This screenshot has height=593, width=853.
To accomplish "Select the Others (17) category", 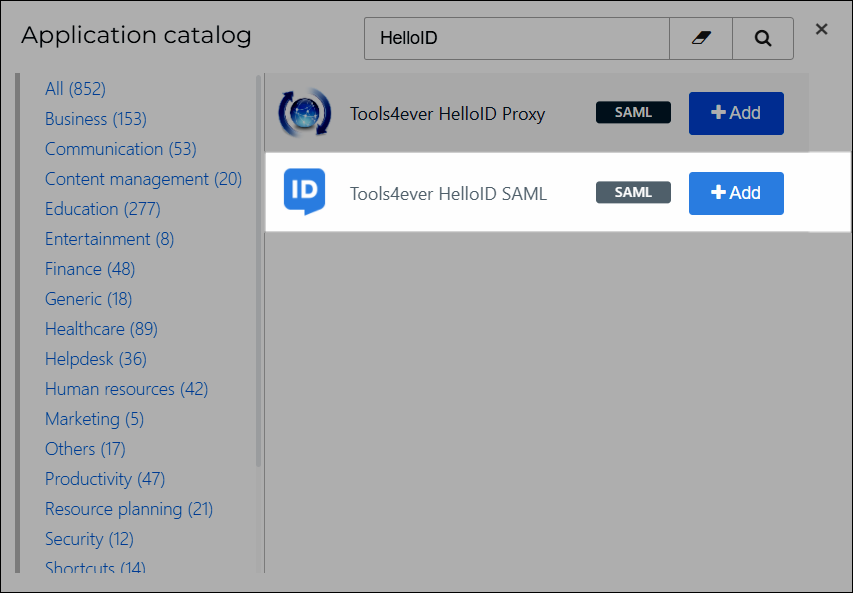I will tap(85, 449).
